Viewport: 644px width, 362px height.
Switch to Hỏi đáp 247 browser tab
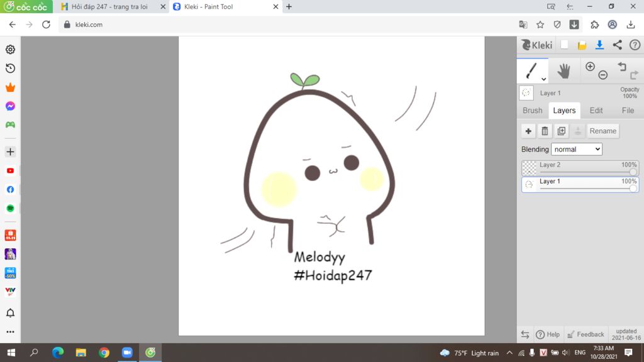[109, 6]
